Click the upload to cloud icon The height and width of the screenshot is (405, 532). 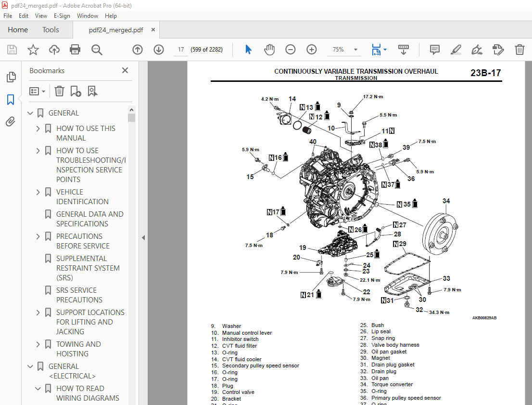pyautogui.click(x=54, y=50)
